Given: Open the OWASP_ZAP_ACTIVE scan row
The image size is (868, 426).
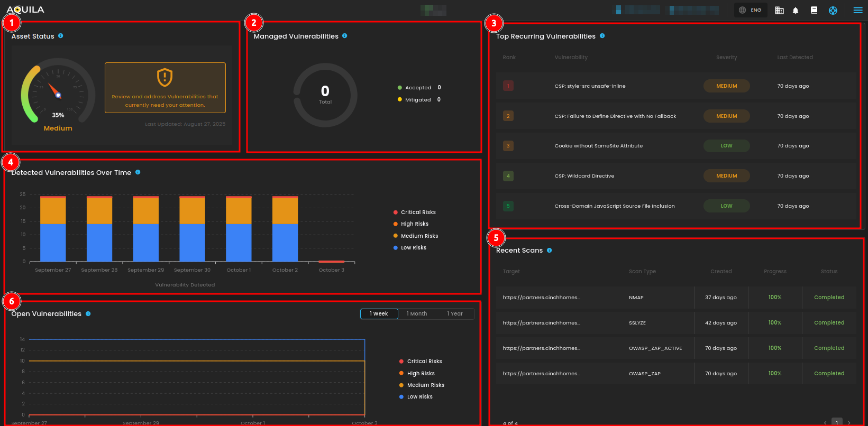Looking at the screenshot, I should [x=655, y=348].
